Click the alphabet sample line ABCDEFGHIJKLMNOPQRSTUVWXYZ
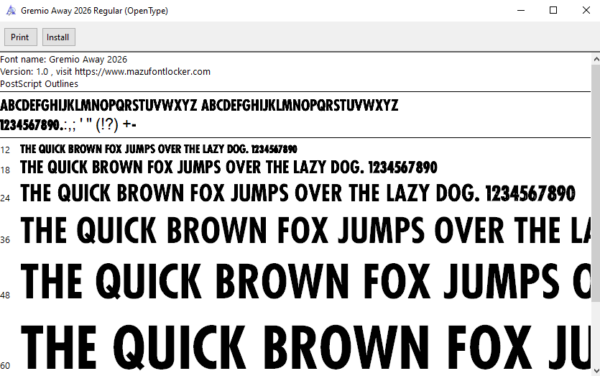Image resolution: width=600 pixels, height=376 pixels. coord(199,105)
